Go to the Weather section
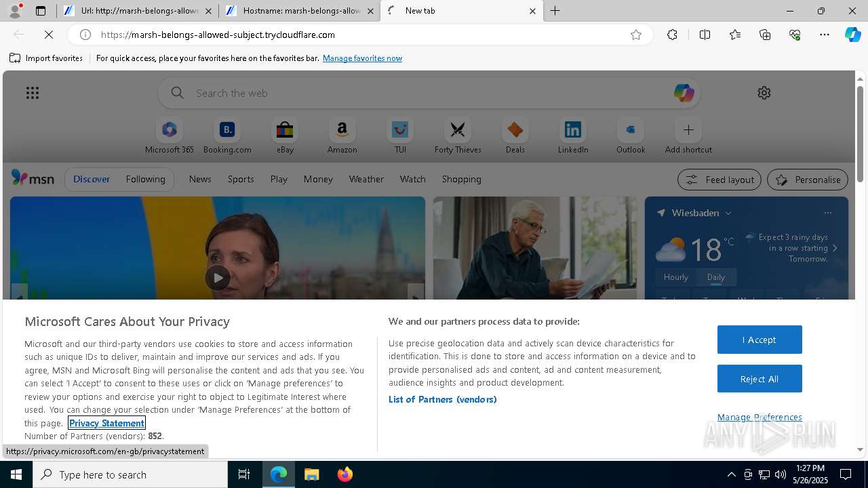This screenshot has width=868, height=488. pyautogui.click(x=366, y=179)
